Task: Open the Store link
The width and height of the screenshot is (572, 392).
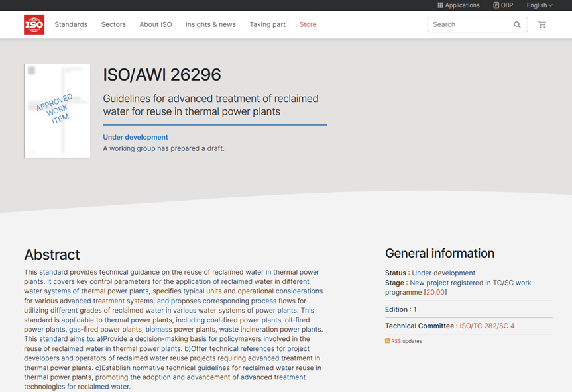Action: [x=308, y=24]
